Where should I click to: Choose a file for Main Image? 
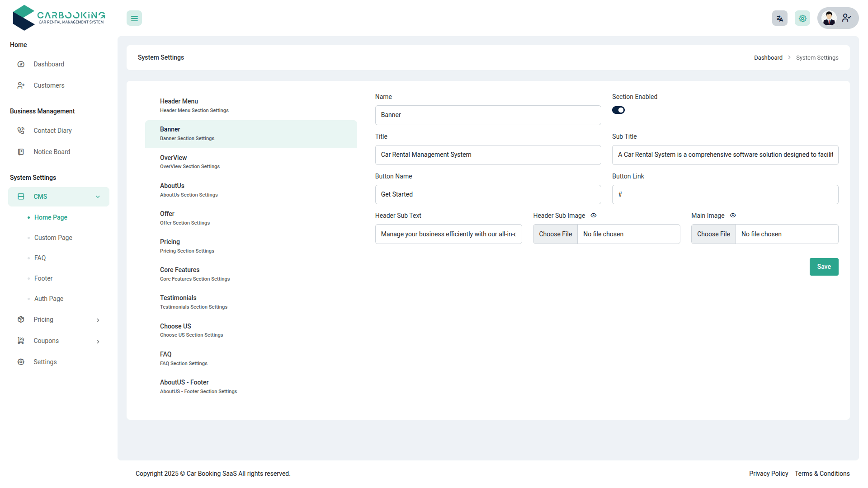tap(713, 234)
